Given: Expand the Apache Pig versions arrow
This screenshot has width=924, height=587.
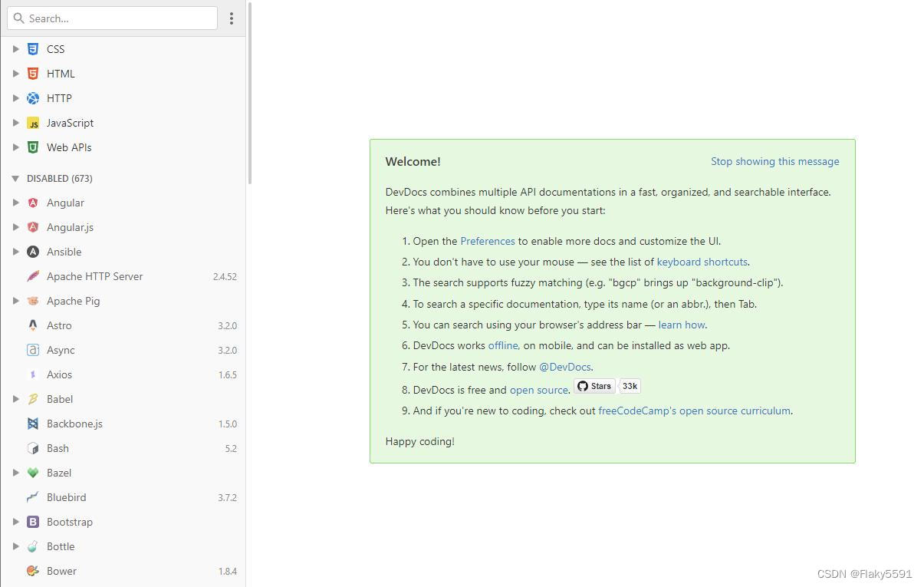Looking at the screenshot, I should click(15, 301).
